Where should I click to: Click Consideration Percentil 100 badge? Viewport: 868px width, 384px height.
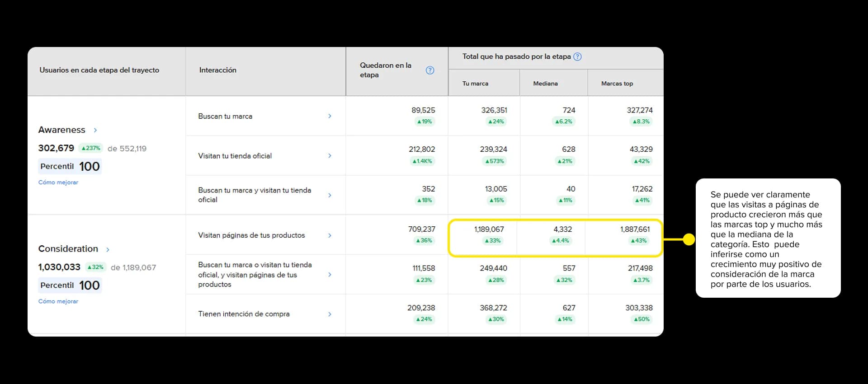pos(70,285)
